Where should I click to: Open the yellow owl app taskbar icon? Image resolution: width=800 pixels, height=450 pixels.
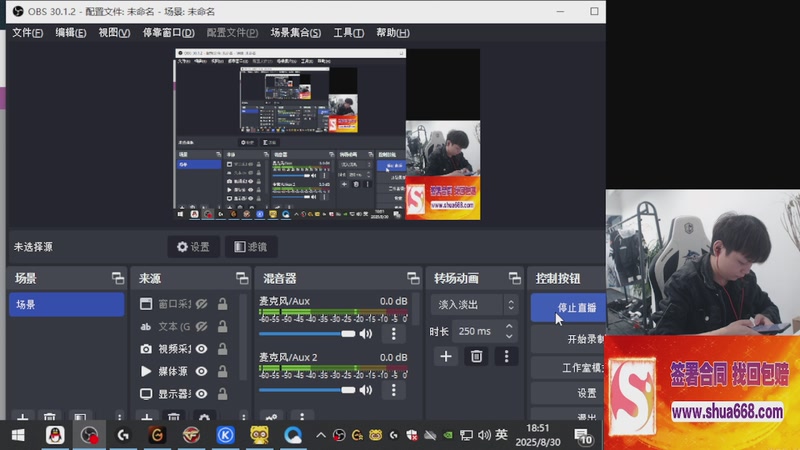(259, 435)
